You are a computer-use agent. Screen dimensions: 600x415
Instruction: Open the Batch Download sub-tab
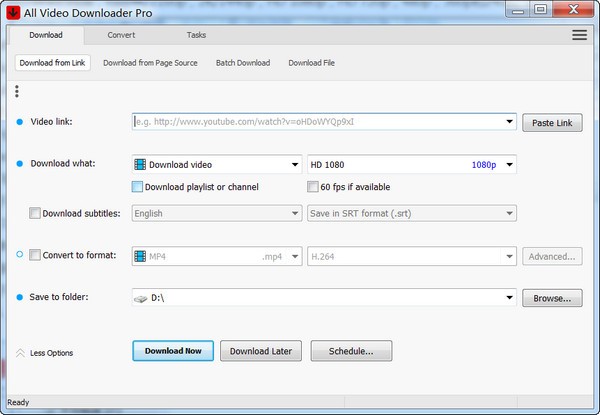243,63
